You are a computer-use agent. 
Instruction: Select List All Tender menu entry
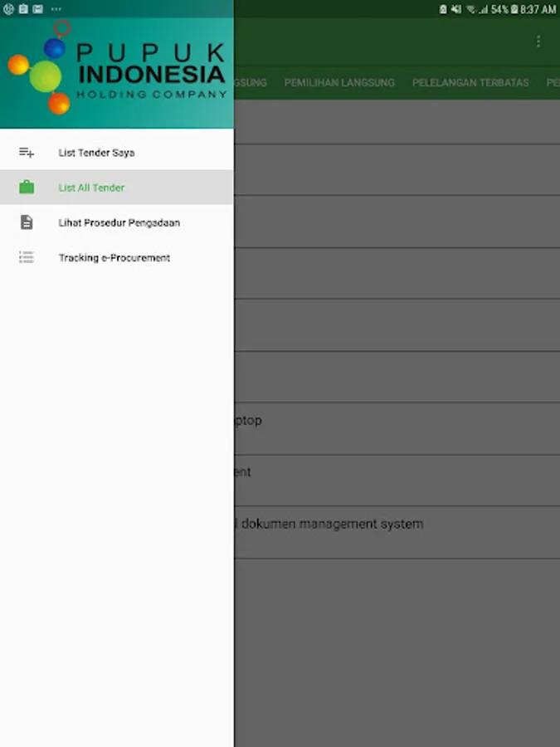[x=117, y=188]
